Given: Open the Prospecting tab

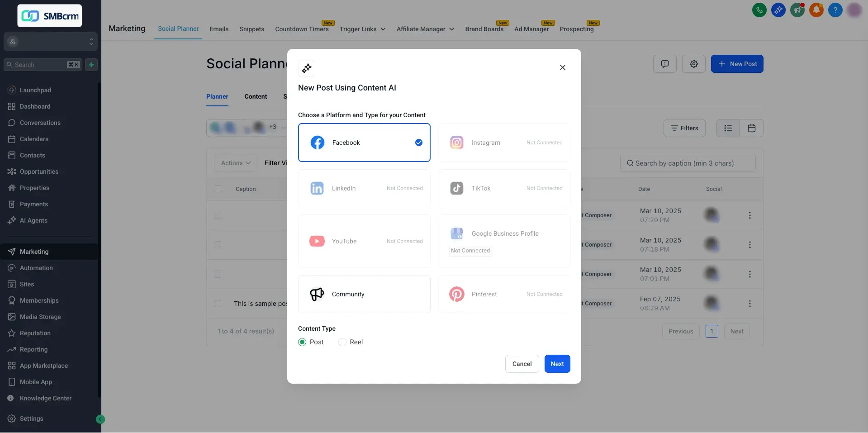Looking at the screenshot, I should pos(576,29).
